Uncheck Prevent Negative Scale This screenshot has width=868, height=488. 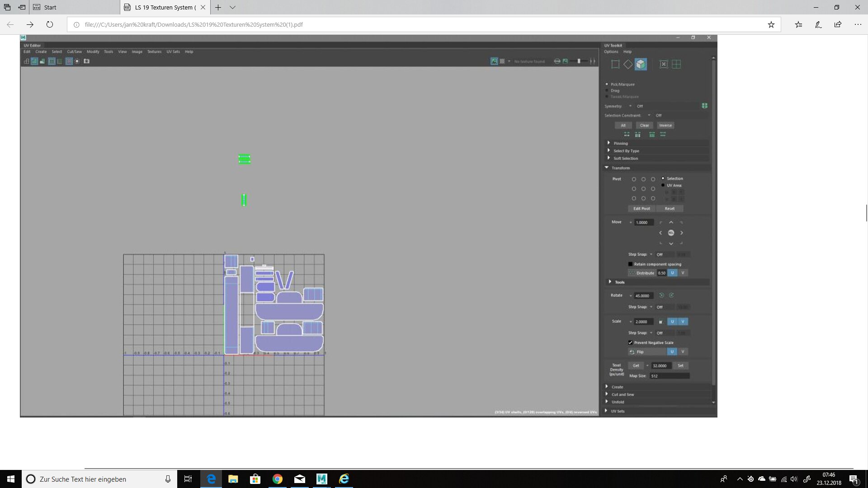pyautogui.click(x=630, y=343)
